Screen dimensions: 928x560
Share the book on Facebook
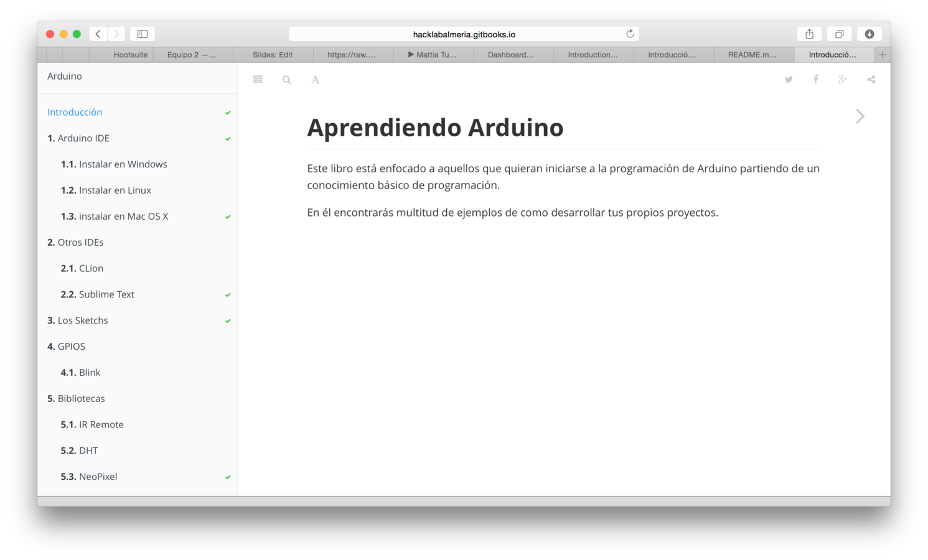[816, 79]
